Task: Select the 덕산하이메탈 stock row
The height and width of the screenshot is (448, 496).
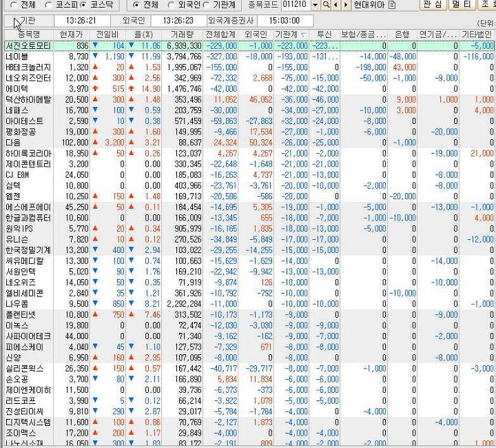Action: (249, 100)
